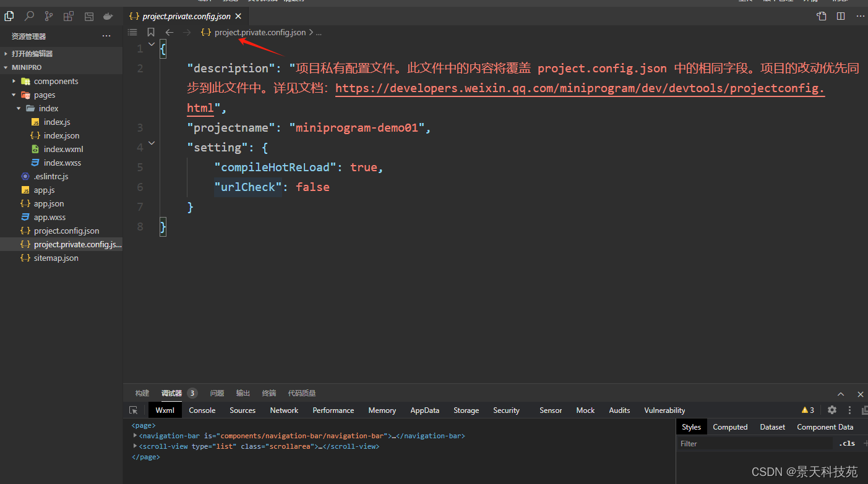Open the Source Control branch icon
This screenshot has width=868, height=484.
(x=49, y=16)
